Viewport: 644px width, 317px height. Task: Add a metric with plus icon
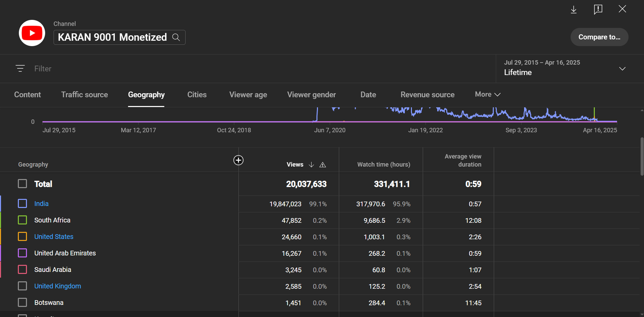coord(238,160)
